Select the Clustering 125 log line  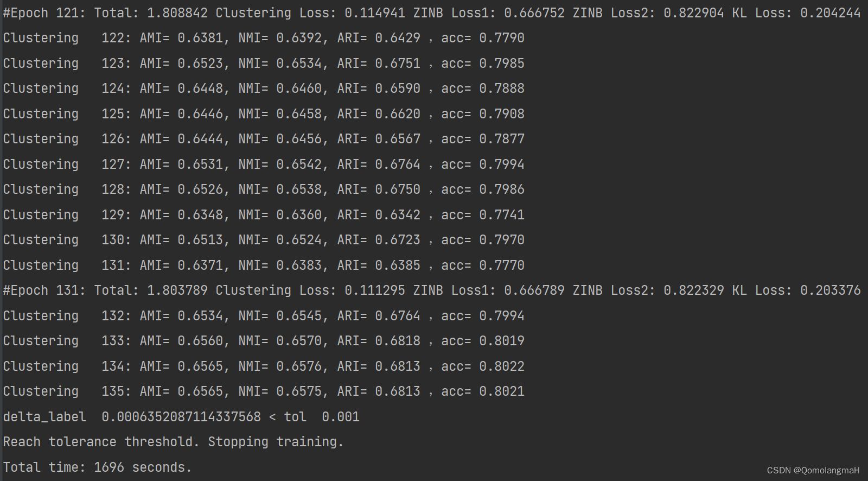(x=264, y=114)
